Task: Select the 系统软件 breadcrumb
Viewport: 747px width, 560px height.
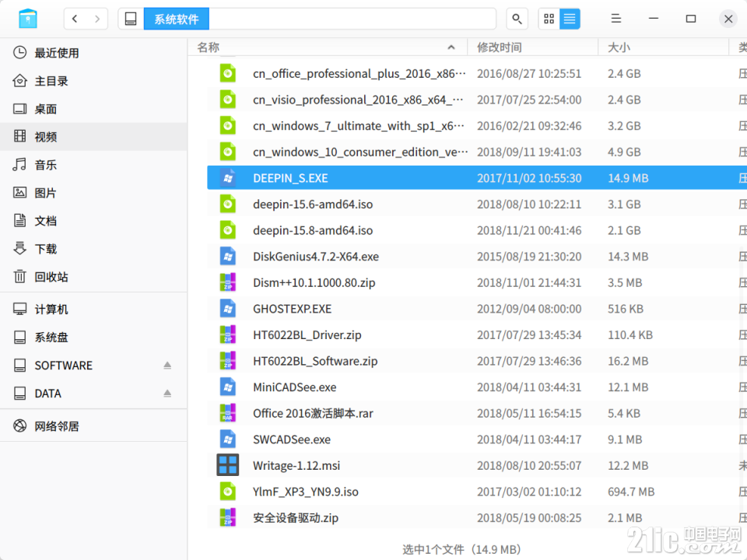Action: (177, 19)
